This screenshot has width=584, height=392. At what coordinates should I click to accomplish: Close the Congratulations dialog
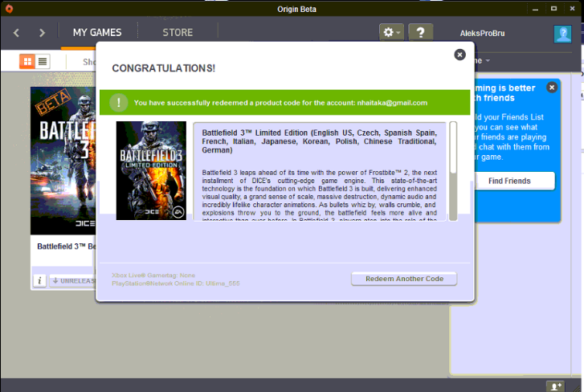tap(459, 55)
